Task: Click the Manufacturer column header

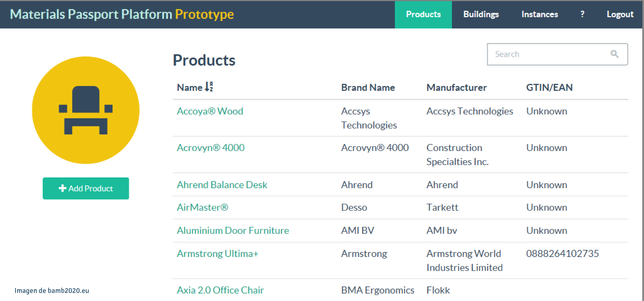Action: click(456, 87)
